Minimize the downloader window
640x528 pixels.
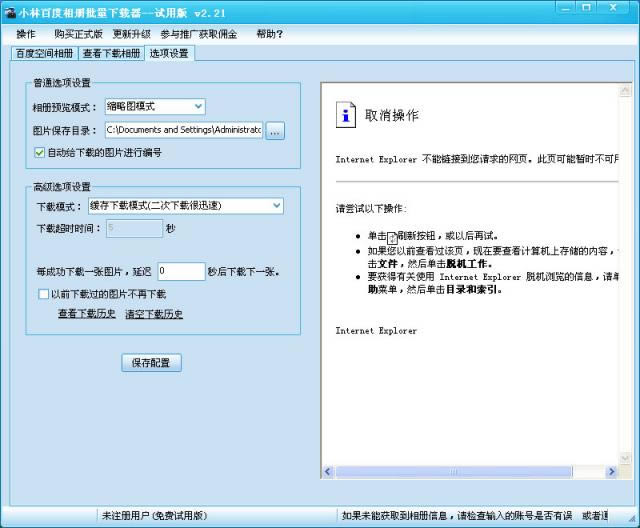[566, 8]
